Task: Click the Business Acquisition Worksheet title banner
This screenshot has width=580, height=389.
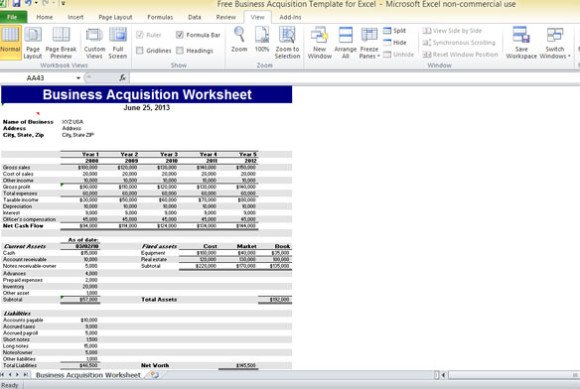Action: click(146, 94)
